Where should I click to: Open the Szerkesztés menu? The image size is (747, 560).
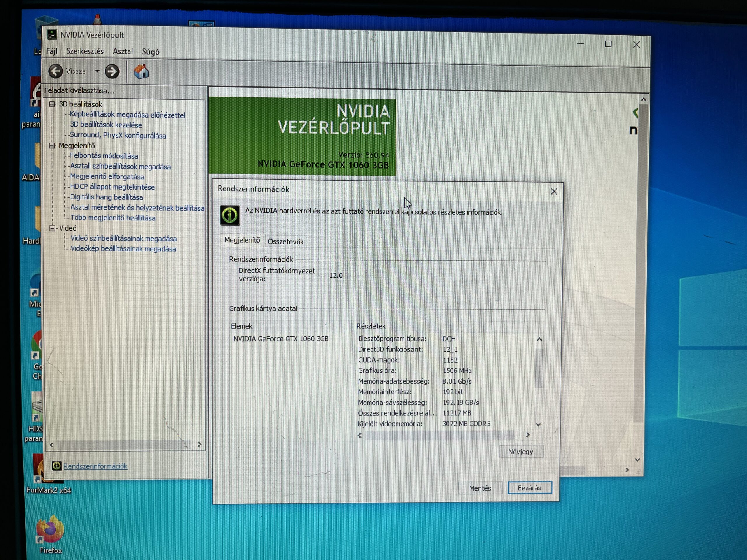(85, 51)
